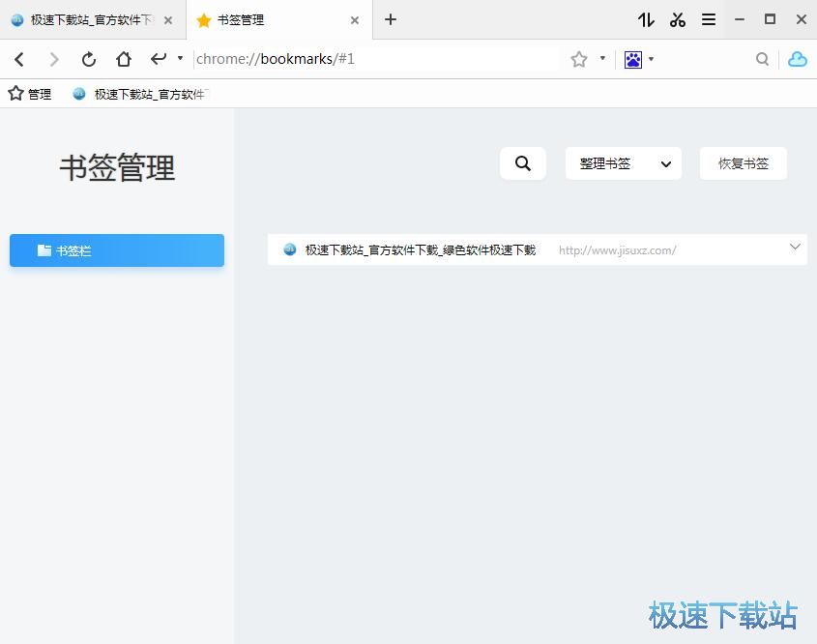Open the hamburger main menu
This screenshot has width=817, height=644.
click(x=709, y=19)
